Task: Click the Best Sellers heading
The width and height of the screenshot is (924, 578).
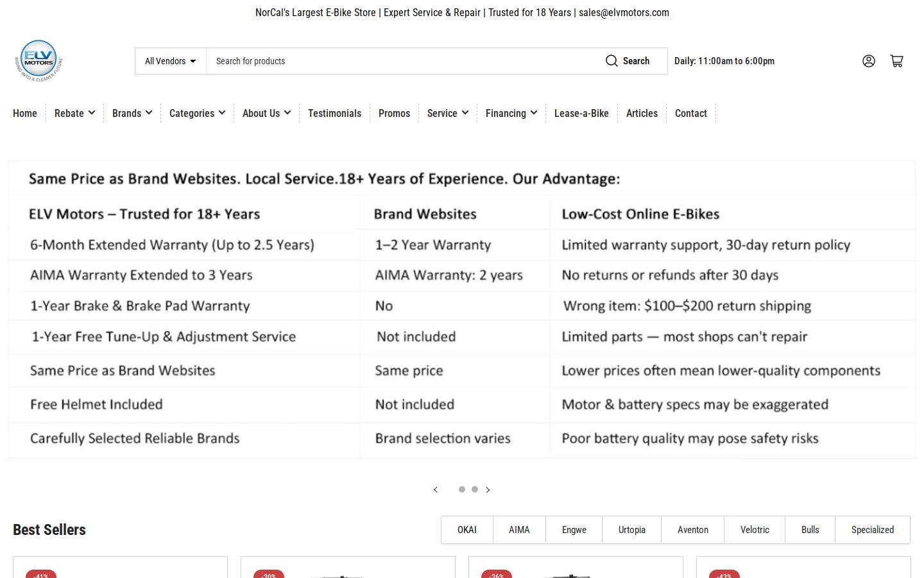Action: (x=49, y=530)
